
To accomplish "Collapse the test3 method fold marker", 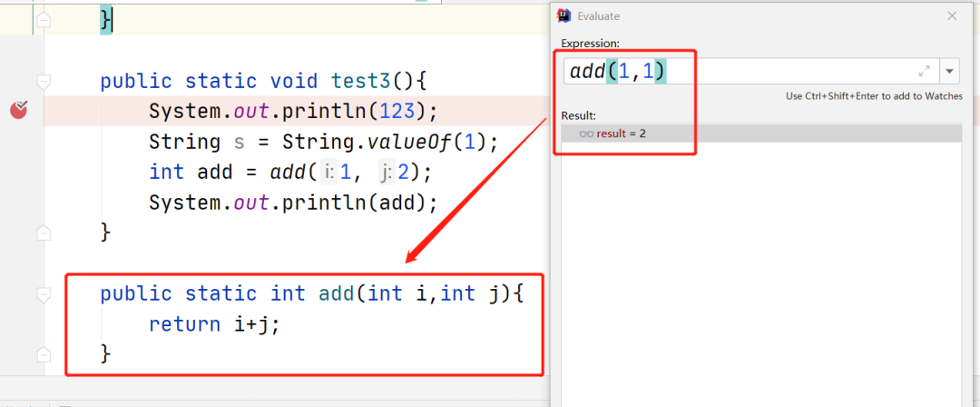I will (43, 81).
